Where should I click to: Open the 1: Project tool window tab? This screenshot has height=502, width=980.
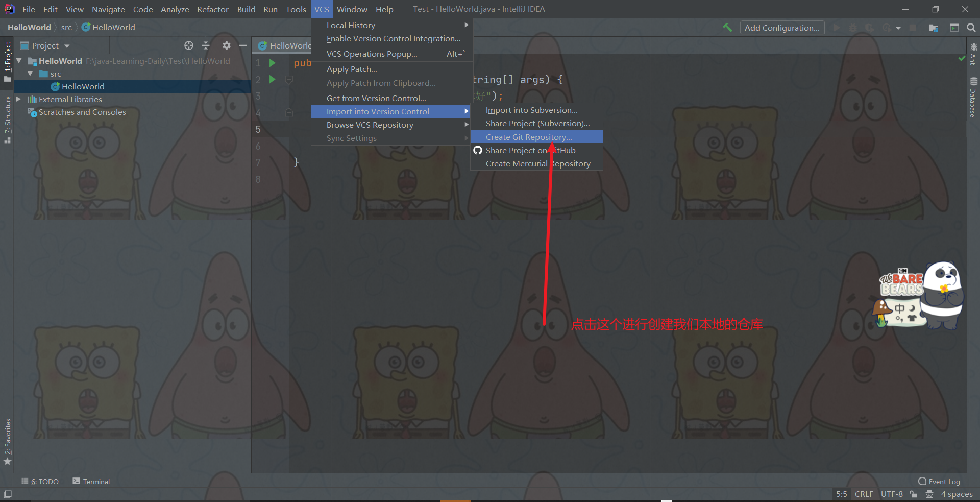[x=8, y=61]
